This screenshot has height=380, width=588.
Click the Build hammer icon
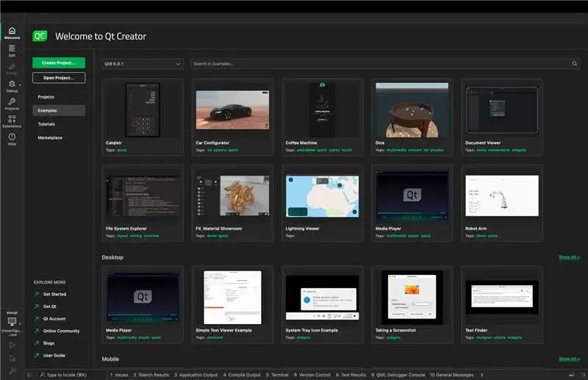(x=12, y=372)
